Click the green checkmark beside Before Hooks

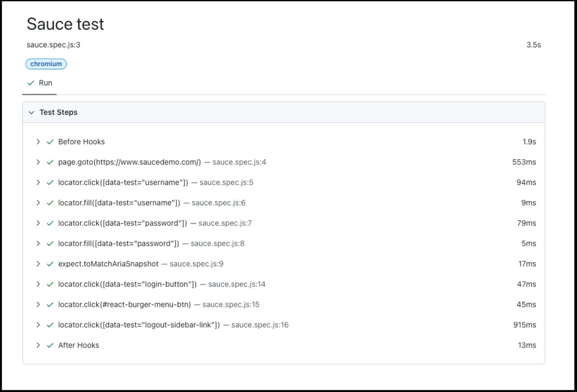[50, 142]
